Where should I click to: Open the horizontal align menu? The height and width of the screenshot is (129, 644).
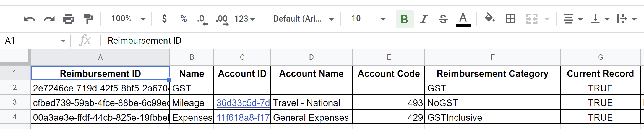pos(573,19)
